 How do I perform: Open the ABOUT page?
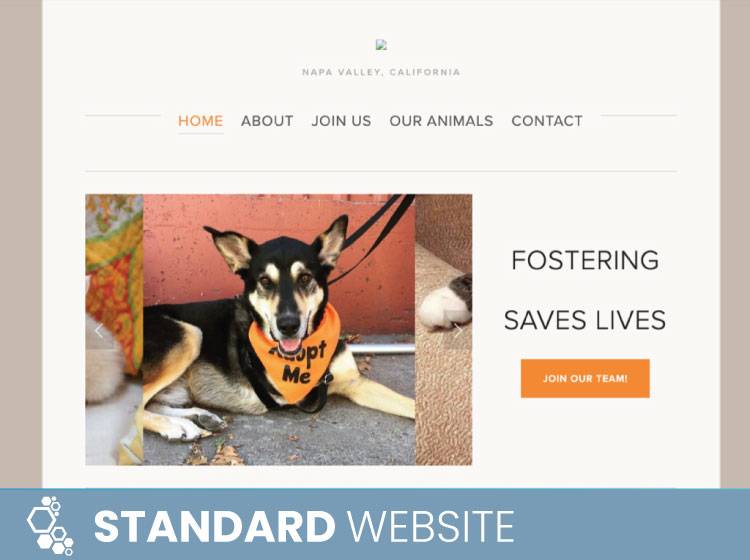(x=267, y=121)
